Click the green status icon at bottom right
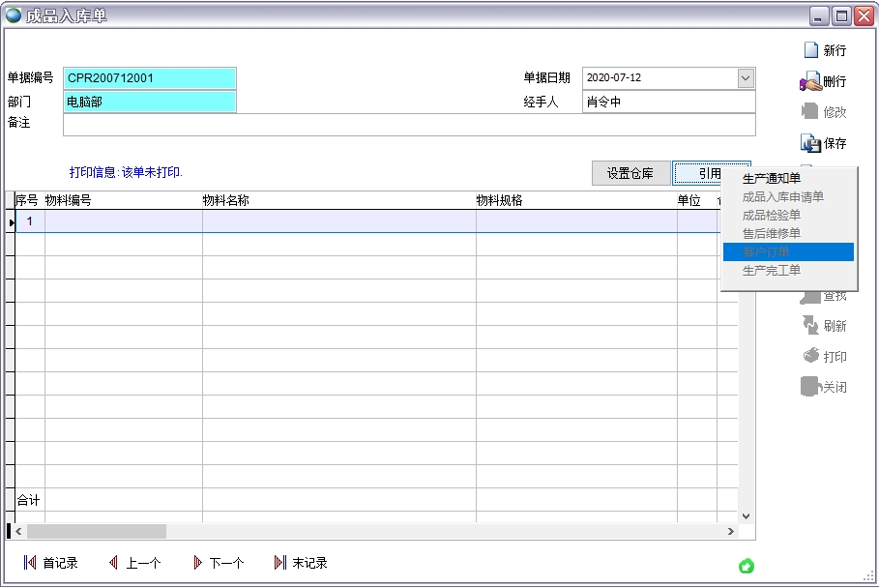This screenshot has height=588, width=879. point(746,565)
